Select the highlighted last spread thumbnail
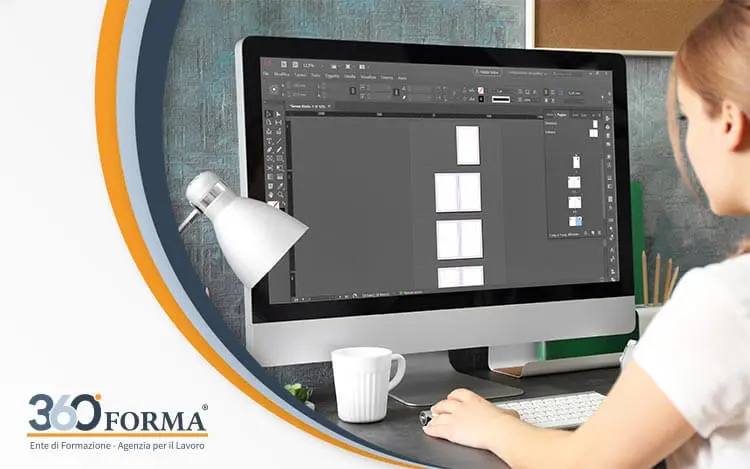 point(575,220)
